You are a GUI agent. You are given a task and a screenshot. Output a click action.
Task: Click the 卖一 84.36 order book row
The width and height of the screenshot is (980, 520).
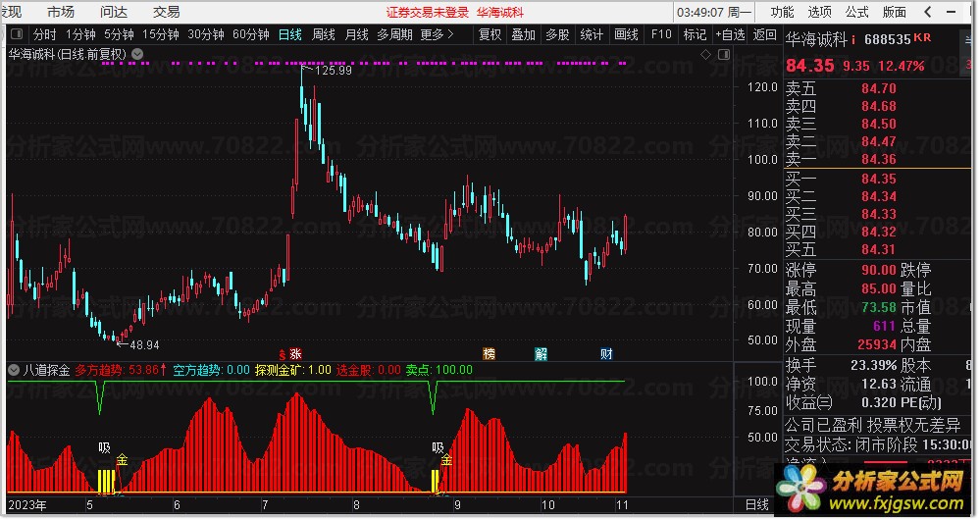click(878, 159)
